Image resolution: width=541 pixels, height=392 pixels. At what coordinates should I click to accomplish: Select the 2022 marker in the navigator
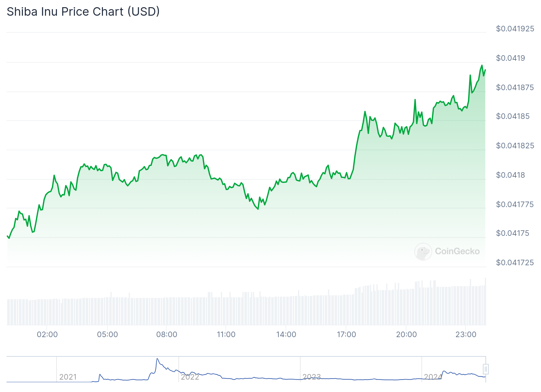coord(190,377)
